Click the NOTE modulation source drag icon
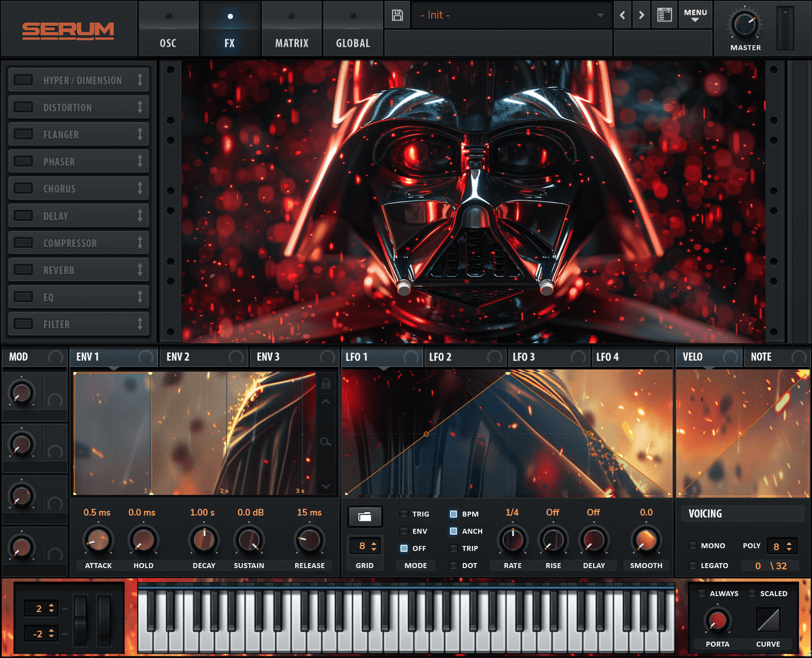The width and height of the screenshot is (812, 658). (x=799, y=357)
